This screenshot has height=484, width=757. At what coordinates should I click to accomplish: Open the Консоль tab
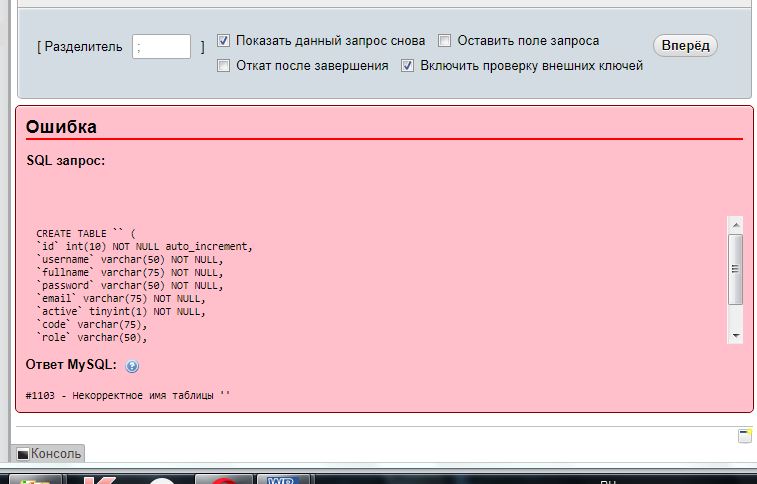(x=55, y=453)
